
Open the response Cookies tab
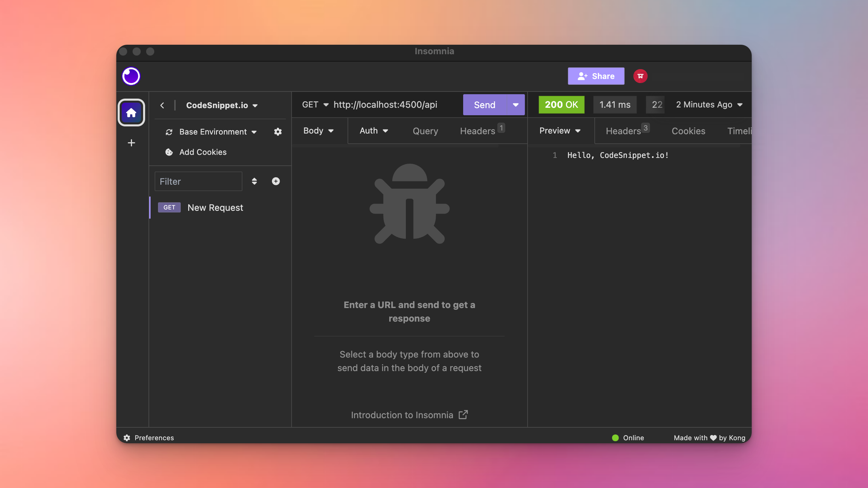tap(688, 131)
